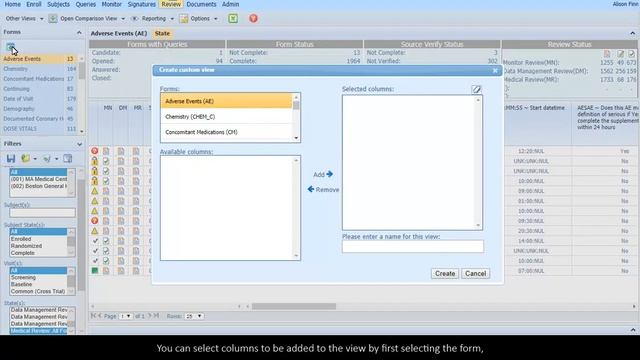Click the red query icon in first row
The height and width of the screenshot is (360, 640).
point(95,151)
